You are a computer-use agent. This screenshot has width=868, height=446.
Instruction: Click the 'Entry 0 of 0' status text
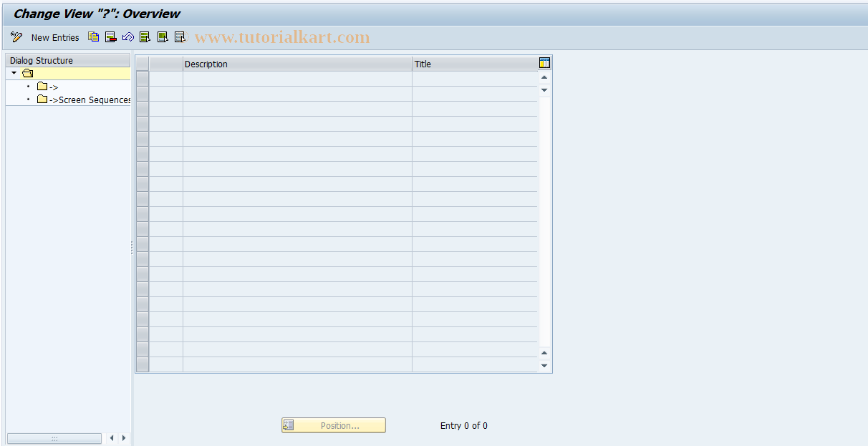point(464,425)
